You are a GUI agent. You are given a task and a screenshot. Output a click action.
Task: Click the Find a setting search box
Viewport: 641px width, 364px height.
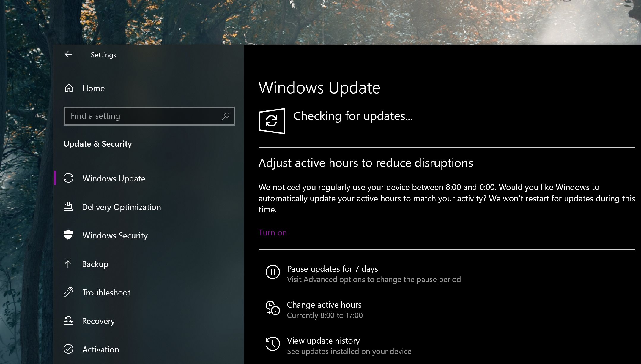149,116
